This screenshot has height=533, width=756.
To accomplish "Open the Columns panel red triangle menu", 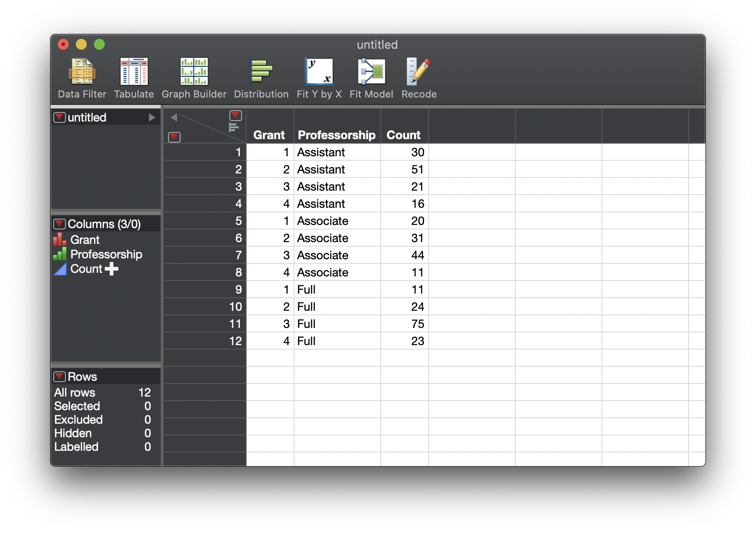I will pyautogui.click(x=59, y=224).
